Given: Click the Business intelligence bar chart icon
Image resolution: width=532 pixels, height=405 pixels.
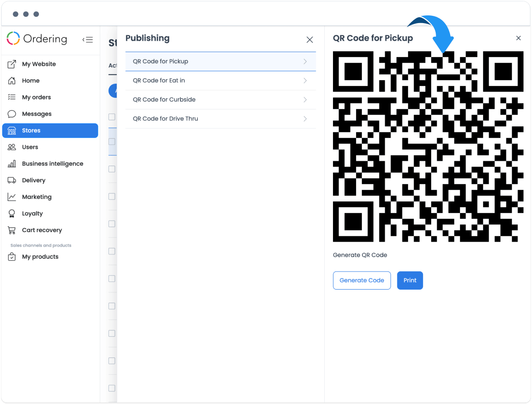Looking at the screenshot, I should pos(12,164).
